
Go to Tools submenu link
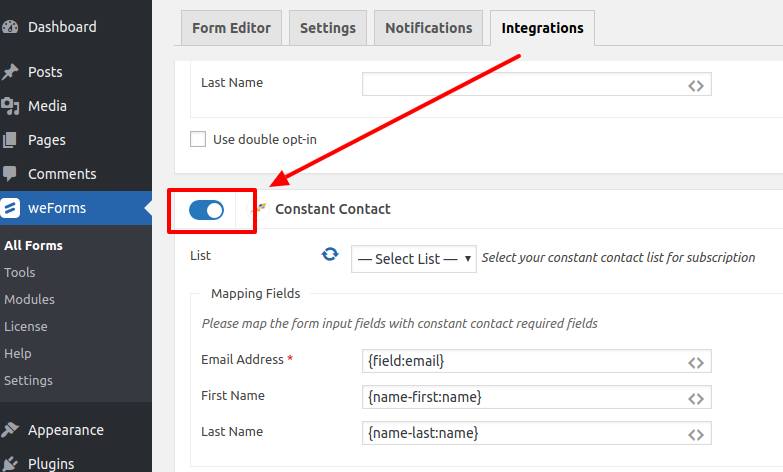click(x=19, y=272)
